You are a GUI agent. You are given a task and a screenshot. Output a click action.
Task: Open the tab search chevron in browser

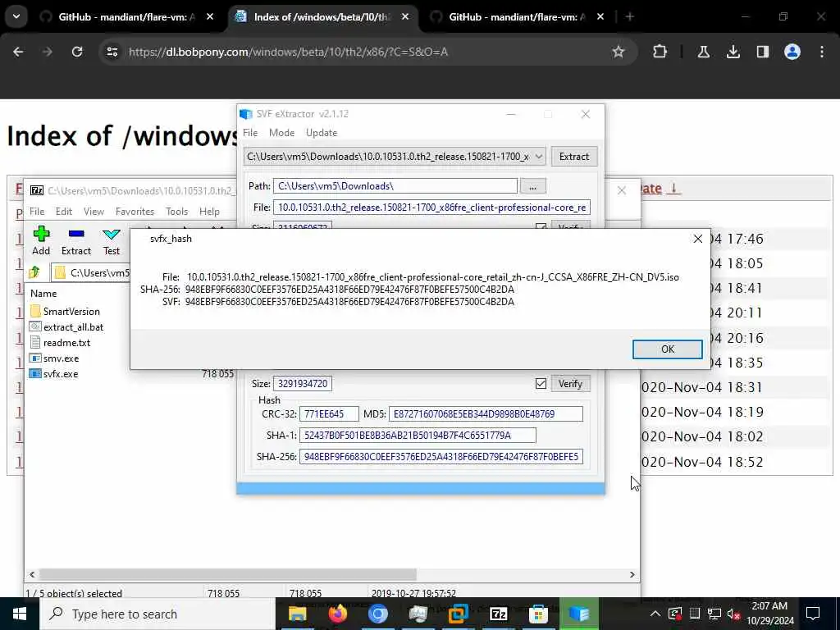tap(16, 17)
